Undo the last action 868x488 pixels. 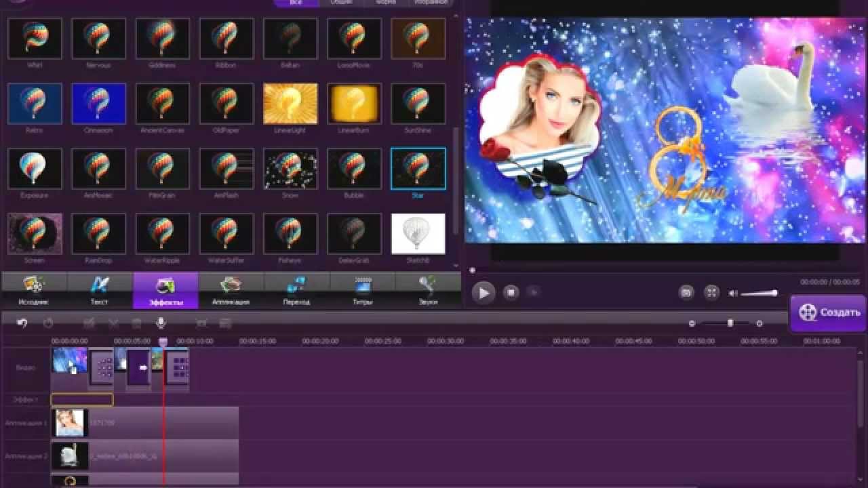22,323
